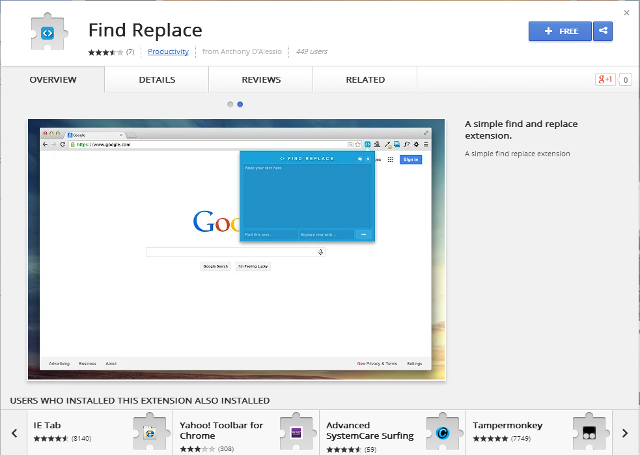This screenshot has height=455, width=640.
Task: Click the Tampermonkey extension icon
Action: [590, 432]
